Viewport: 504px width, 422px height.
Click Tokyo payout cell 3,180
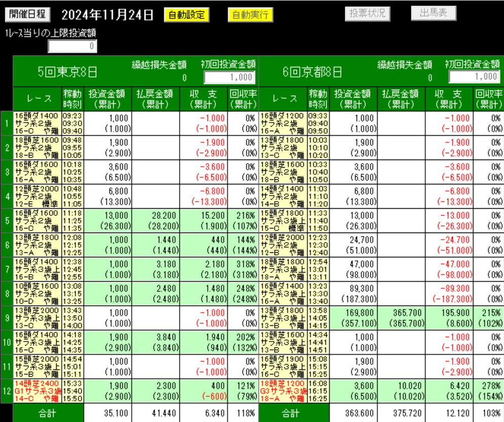156,270
